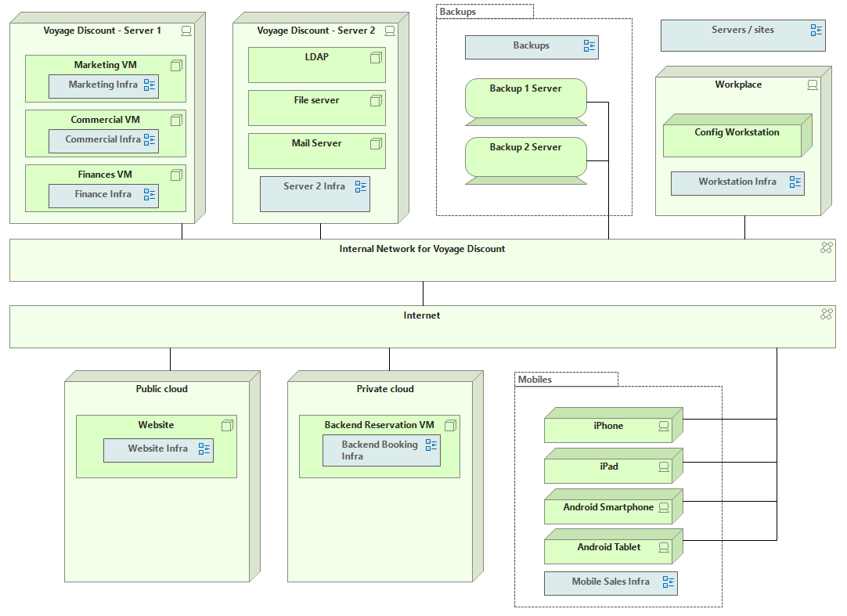Click the device icon on the iPhone node

point(664,427)
